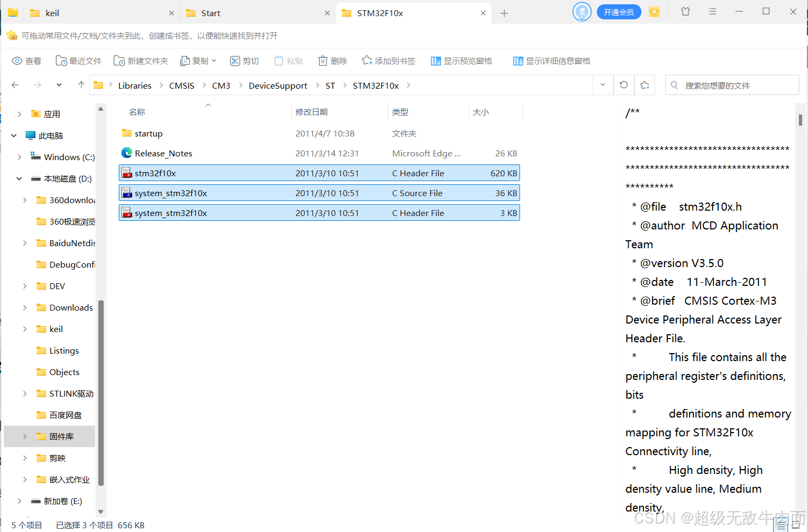Click the 剪切 cut scissors button

pos(244,61)
